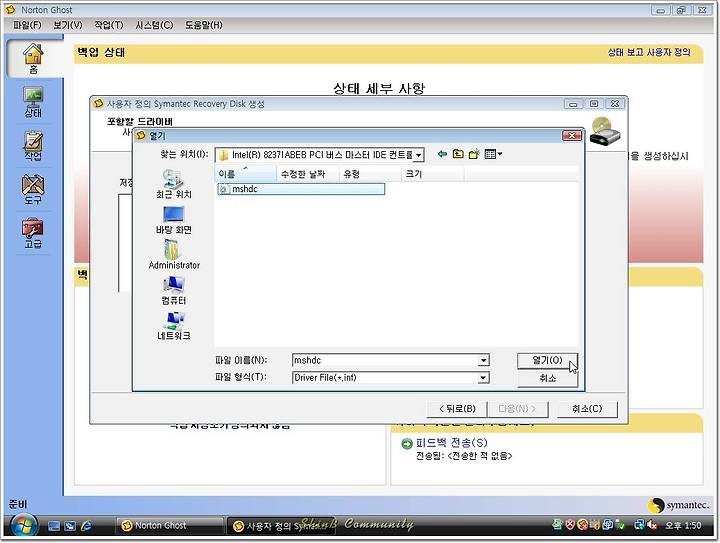
Task: Go to Recent Places (최근 위치)
Action: (x=174, y=184)
